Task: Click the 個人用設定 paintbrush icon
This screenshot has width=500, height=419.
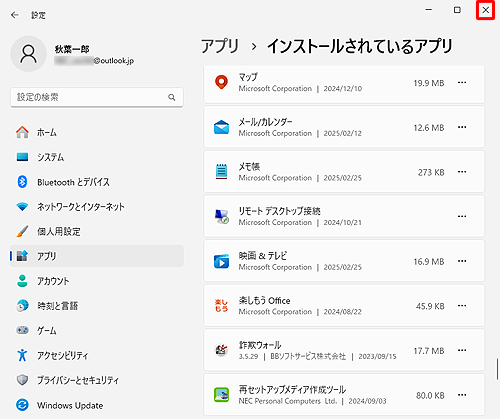Action: tap(22, 231)
